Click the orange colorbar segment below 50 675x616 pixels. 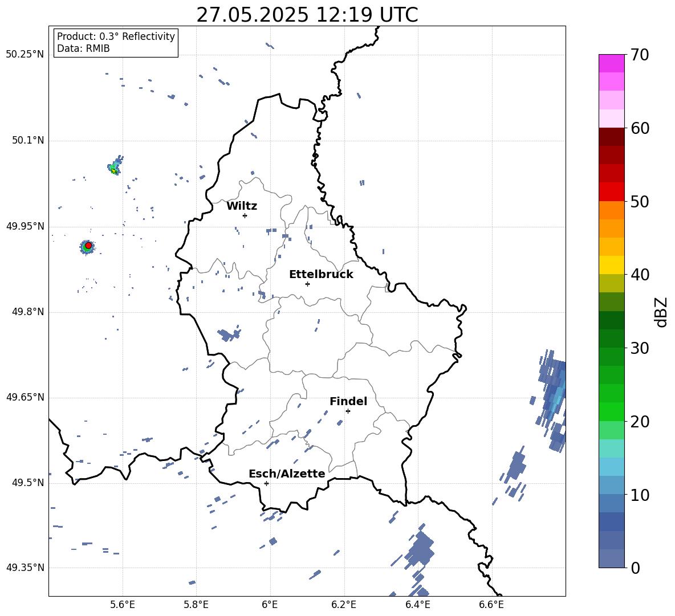pos(611,210)
